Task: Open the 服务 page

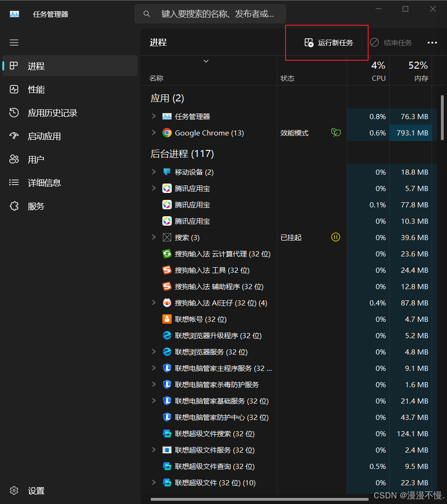Action: coord(70,206)
